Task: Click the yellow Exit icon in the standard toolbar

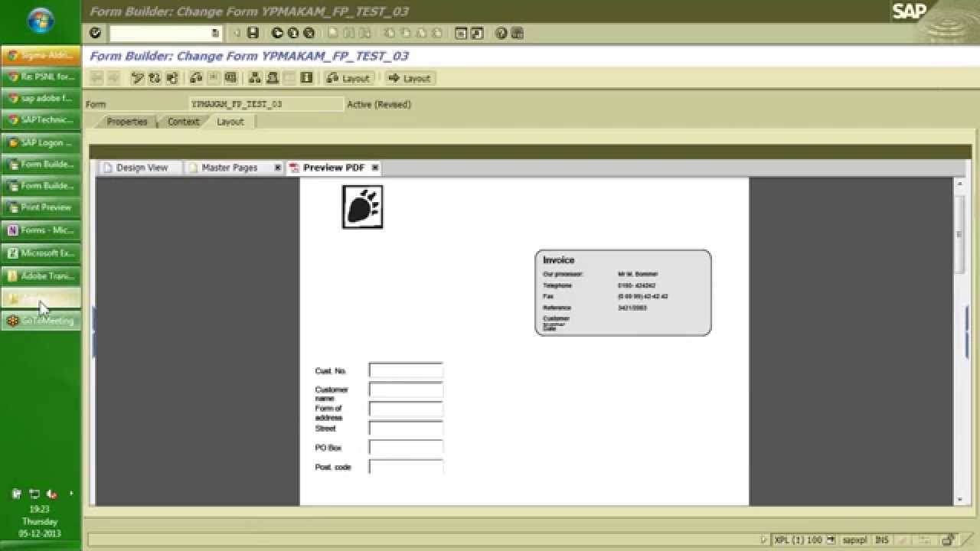Action: click(x=293, y=33)
